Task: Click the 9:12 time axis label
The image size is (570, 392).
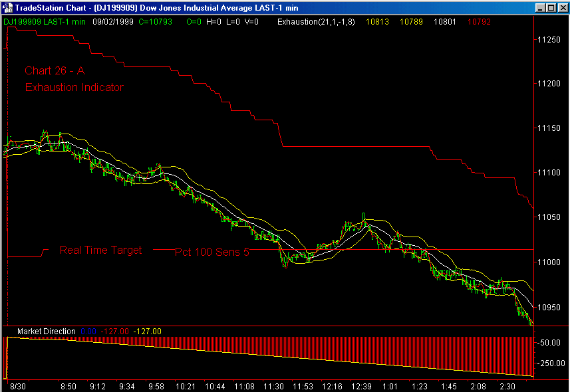Action: tap(97, 387)
